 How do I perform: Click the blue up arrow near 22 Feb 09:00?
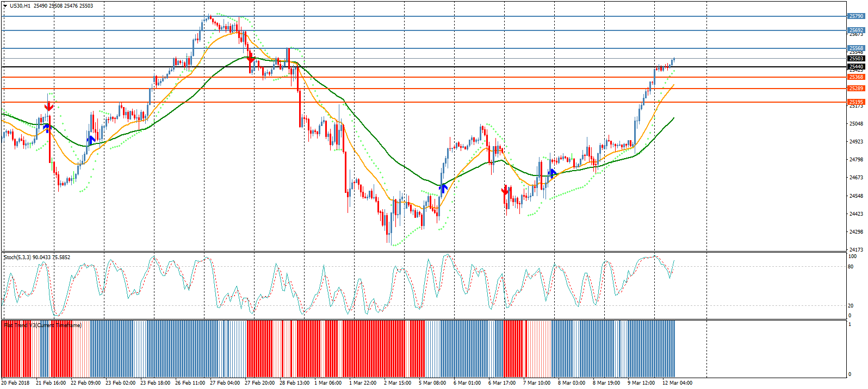[91, 140]
